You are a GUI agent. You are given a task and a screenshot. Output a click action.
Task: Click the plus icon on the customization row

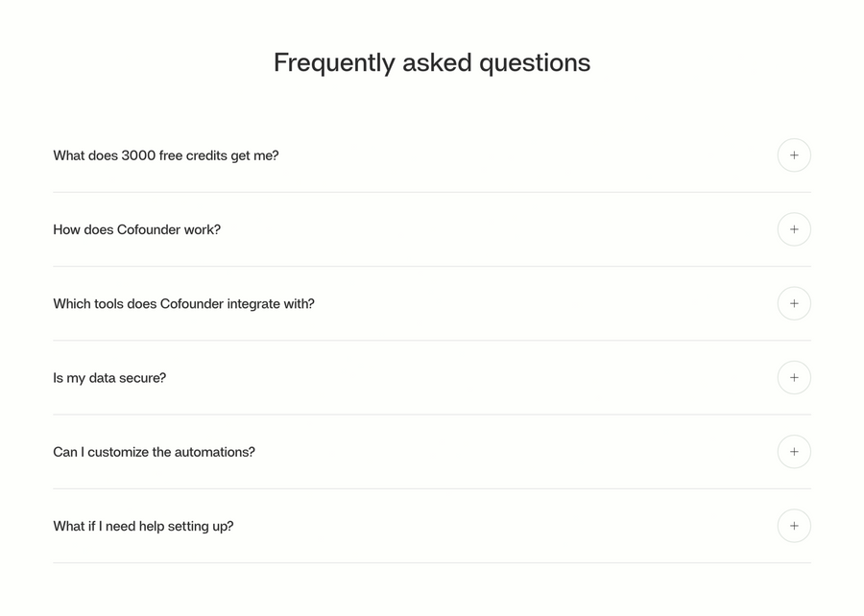[x=794, y=451]
